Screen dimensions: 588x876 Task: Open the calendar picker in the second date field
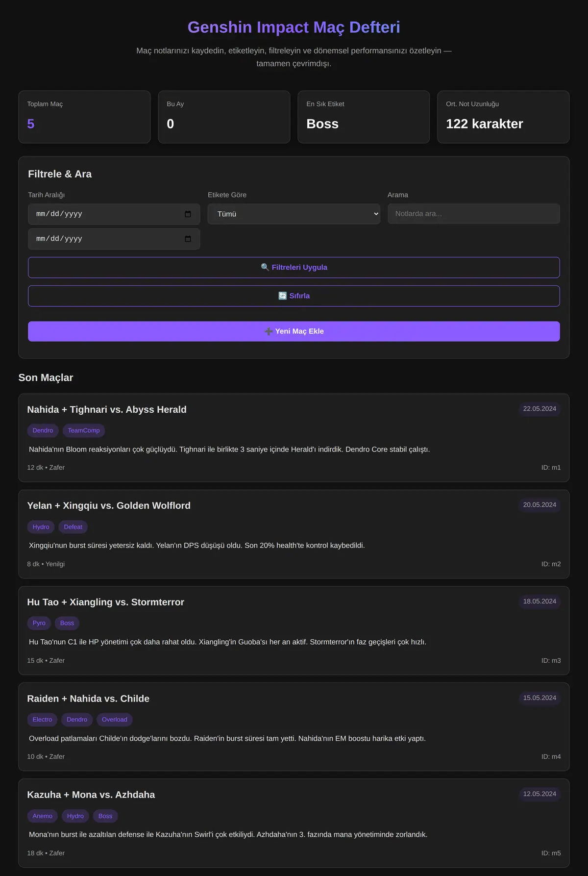click(188, 239)
